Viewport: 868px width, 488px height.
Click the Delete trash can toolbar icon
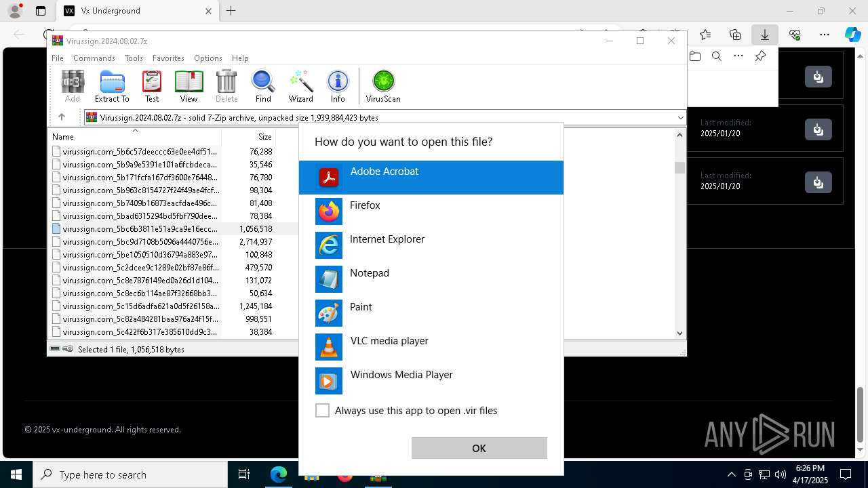pyautogui.click(x=226, y=86)
